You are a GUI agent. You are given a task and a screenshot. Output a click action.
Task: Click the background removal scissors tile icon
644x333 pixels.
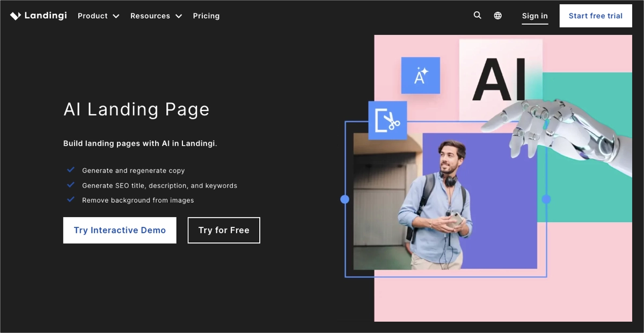click(x=387, y=120)
